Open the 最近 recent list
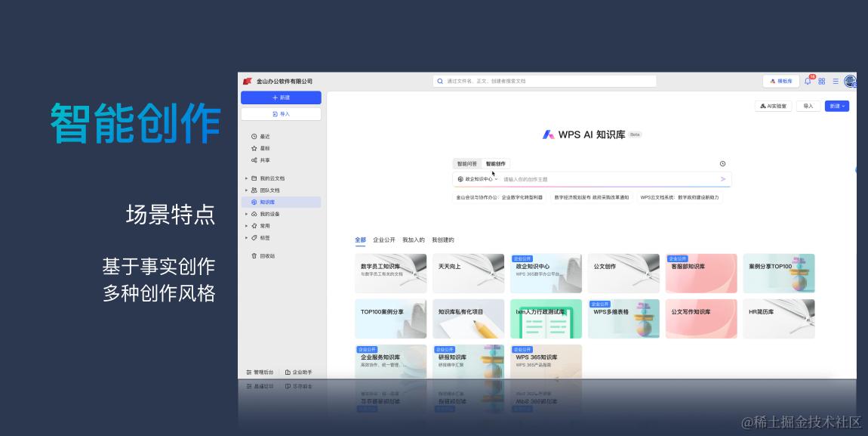This screenshot has width=868, height=436. [x=260, y=136]
